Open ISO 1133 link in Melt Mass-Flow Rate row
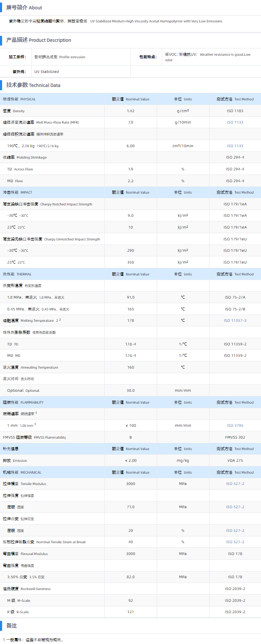 [235, 122]
